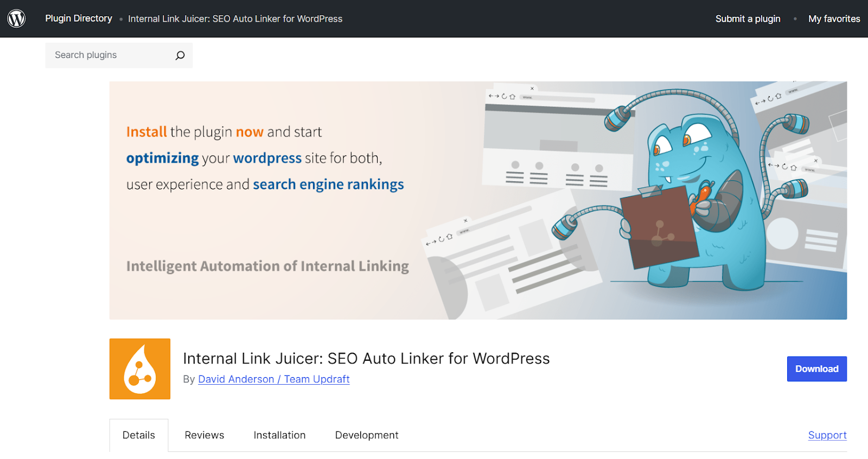The width and height of the screenshot is (868, 459).
Task: Open the Plugin Directory link
Action: click(79, 18)
